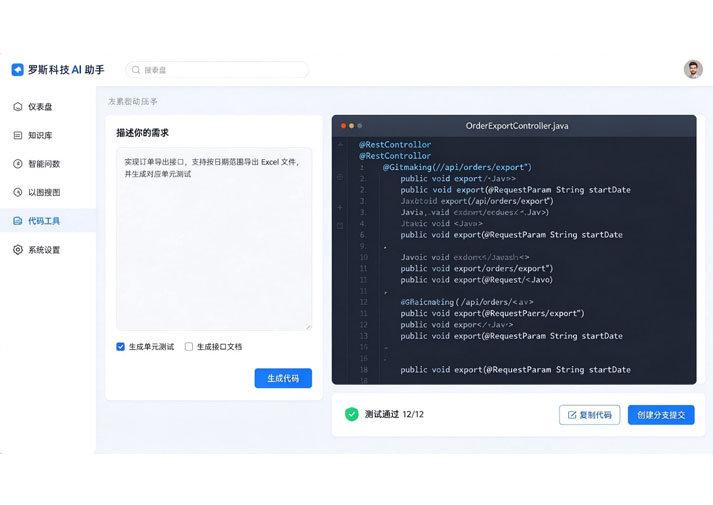This screenshot has width=713, height=505.
Task: Click the 测试通过 12/12 status text
Action: point(394,414)
